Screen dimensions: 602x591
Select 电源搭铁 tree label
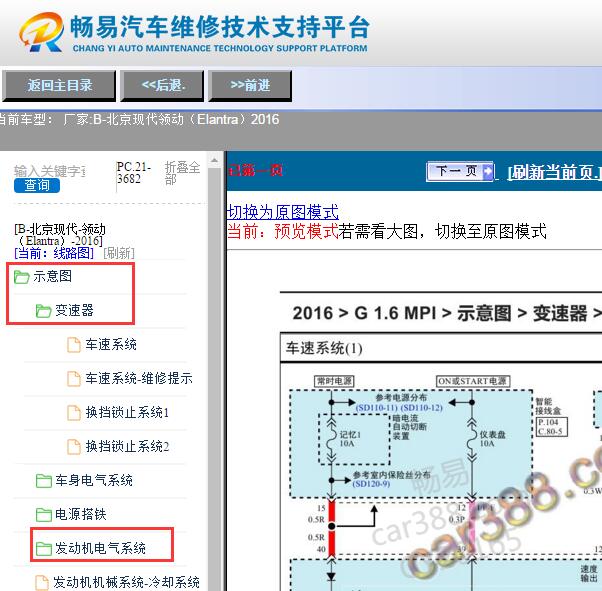click(81, 514)
